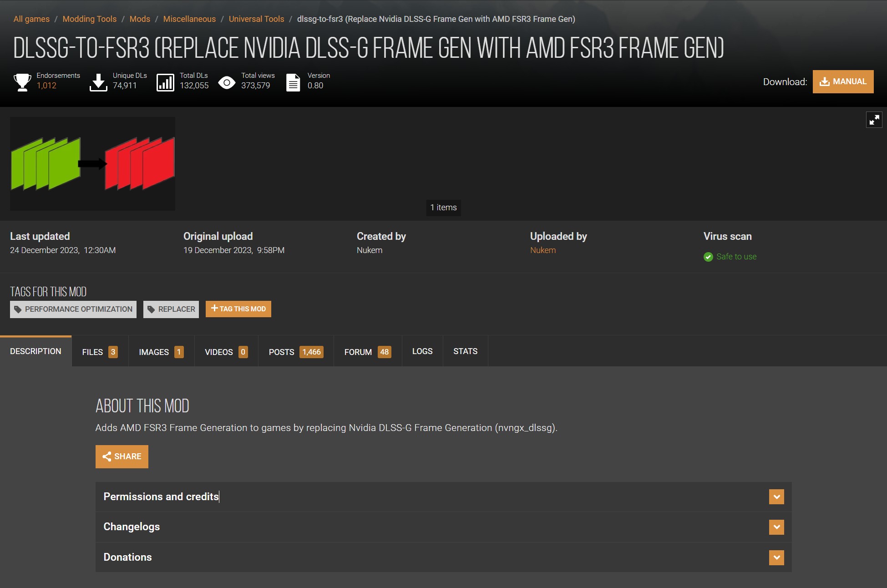
Task: Click the tag icon on Replacer
Action: (x=151, y=309)
